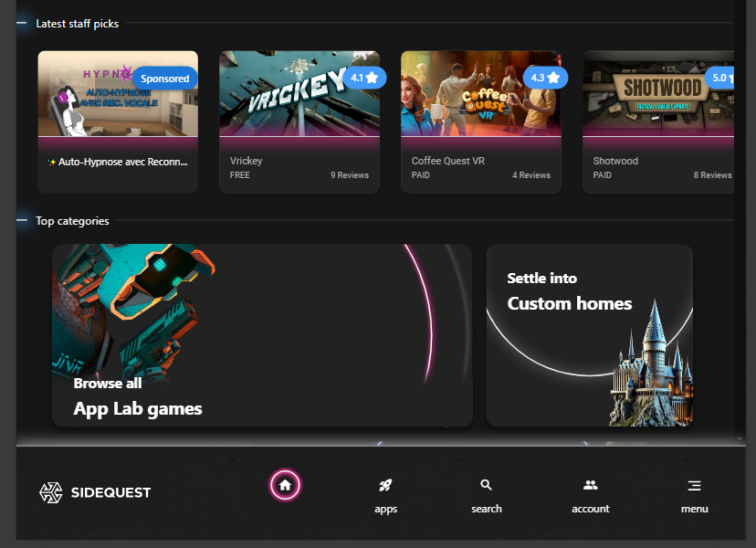Click PAID label under Coffee Quest VR
Viewport: 756px width, 548px height.
420,175
